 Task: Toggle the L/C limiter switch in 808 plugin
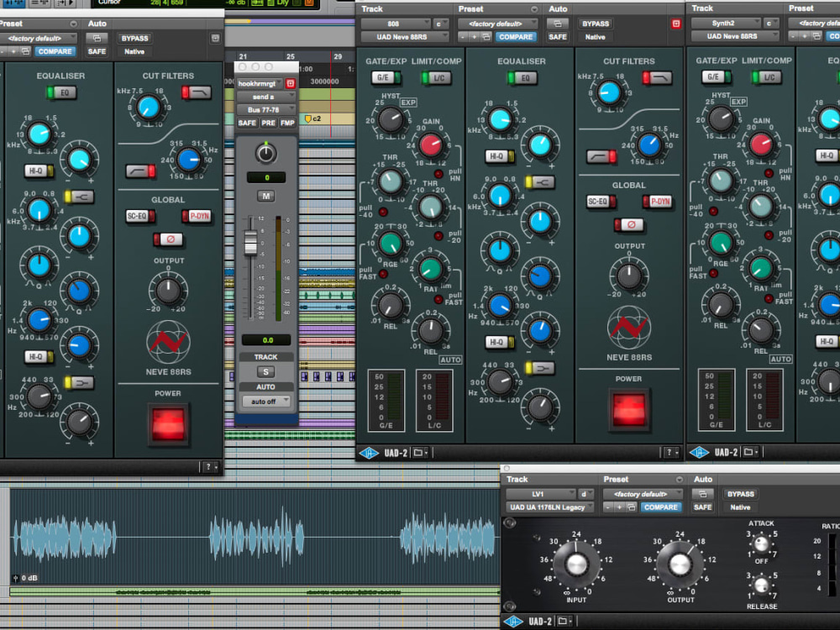(x=437, y=77)
